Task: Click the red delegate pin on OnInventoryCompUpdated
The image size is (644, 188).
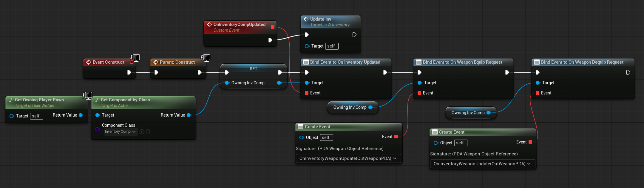Action: click(x=272, y=27)
